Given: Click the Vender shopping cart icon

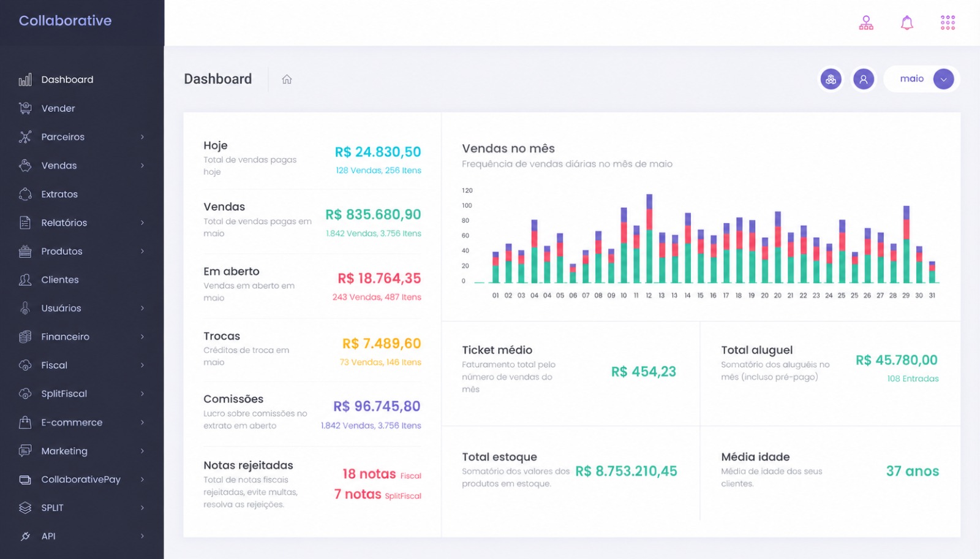Looking at the screenshot, I should tap(25, 108).
